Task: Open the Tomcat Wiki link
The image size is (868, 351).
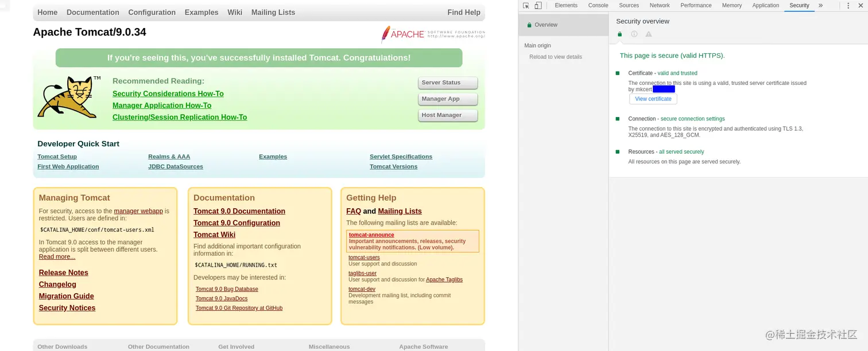Action: pyautogui.click(x=214, y=235)
